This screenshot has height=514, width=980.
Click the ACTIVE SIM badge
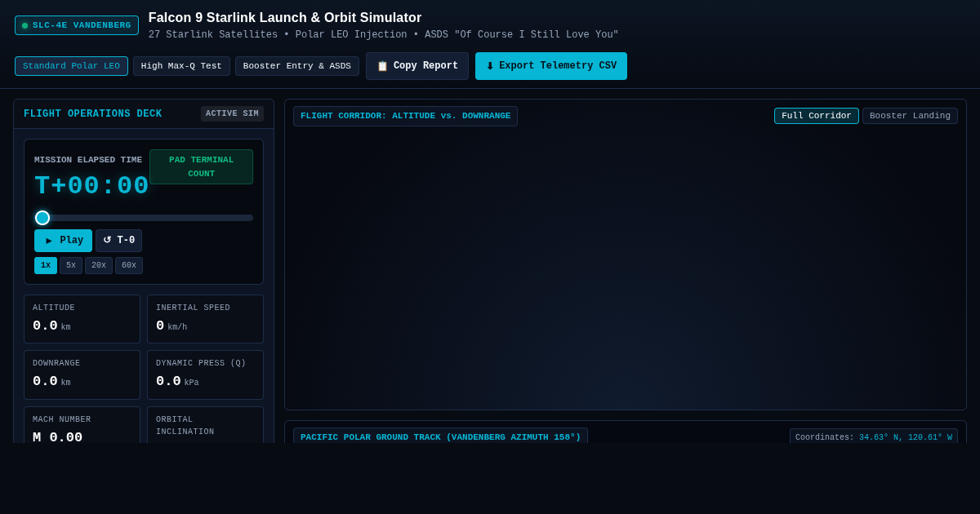(x=232, y=114)
